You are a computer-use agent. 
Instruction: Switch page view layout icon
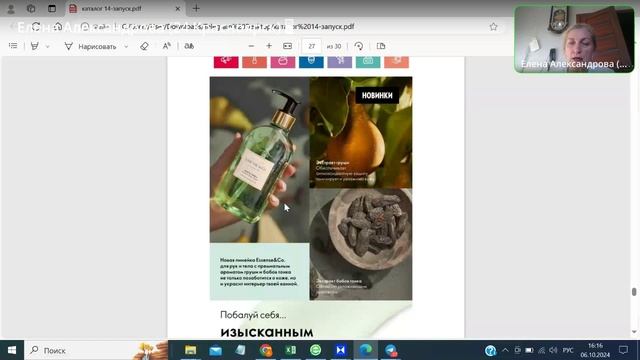pos(381,46)
